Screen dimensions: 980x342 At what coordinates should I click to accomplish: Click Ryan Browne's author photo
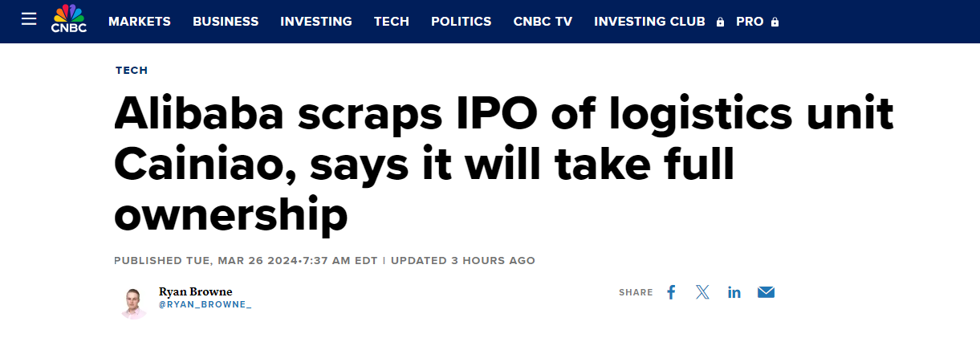[133, 303]
